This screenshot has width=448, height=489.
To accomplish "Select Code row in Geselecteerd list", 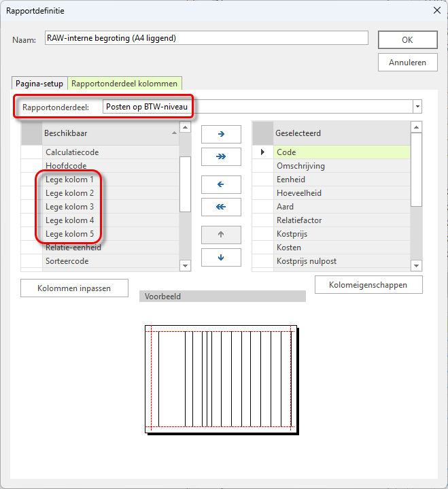I will (x=342, y=152).
